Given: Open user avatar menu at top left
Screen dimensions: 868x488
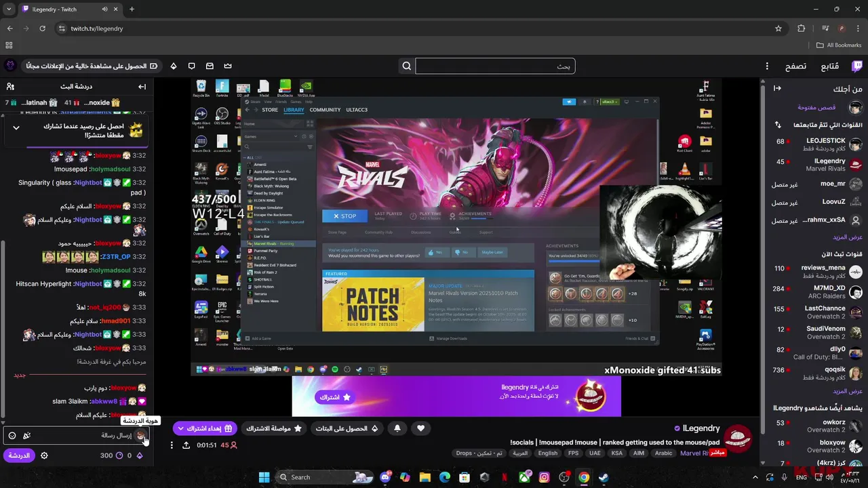Looking at the screenshot, I should [x=10, y=66].
